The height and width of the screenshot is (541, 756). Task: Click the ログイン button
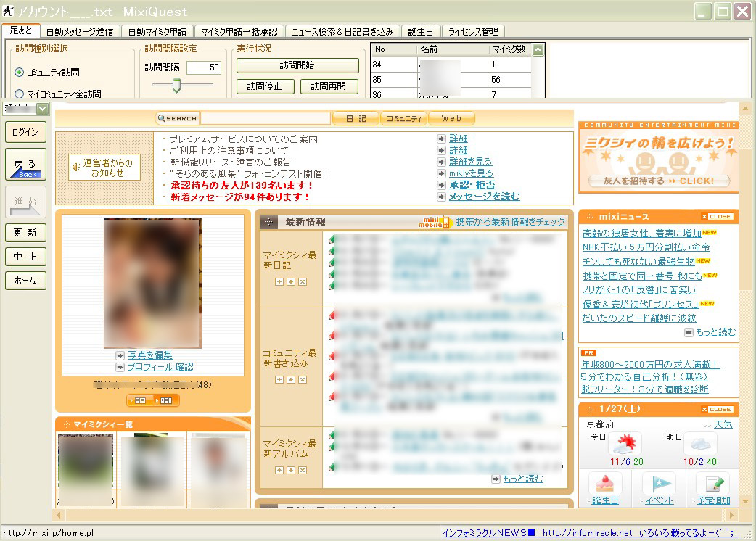pyautogui.click(x=25, y=132)
